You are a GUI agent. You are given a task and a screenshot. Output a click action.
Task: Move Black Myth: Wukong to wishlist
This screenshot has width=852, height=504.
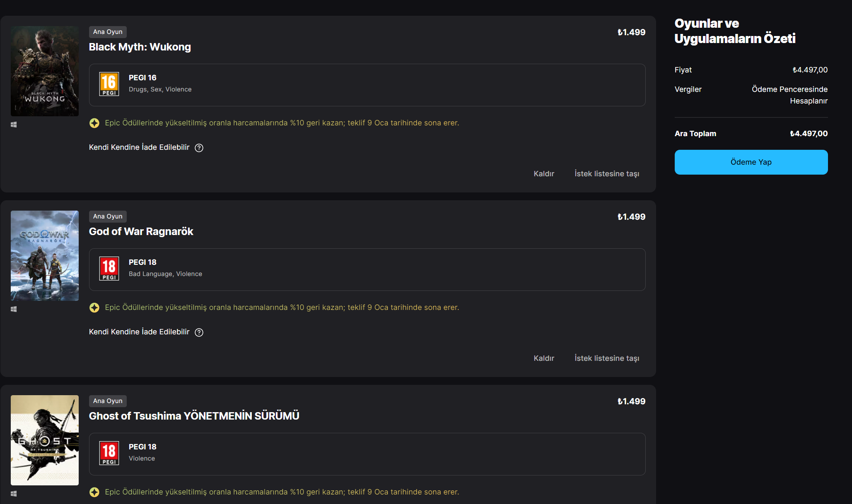[606, 174]
